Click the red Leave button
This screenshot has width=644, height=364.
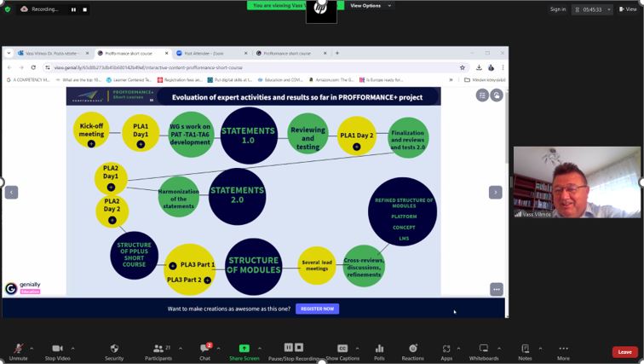(x=624, y=351)
